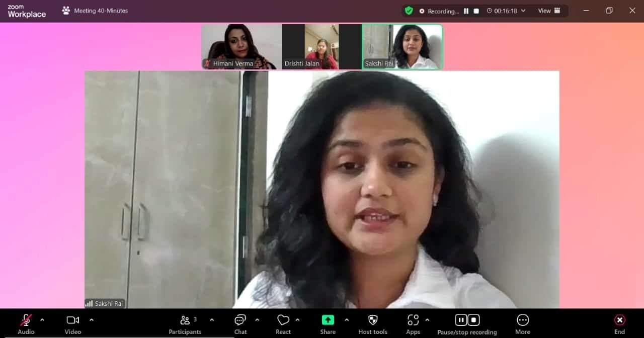The height and width of the screenshot is (338, 644).
Task: Select Himani Verma's video thumbnail
Action: point(242,47)
